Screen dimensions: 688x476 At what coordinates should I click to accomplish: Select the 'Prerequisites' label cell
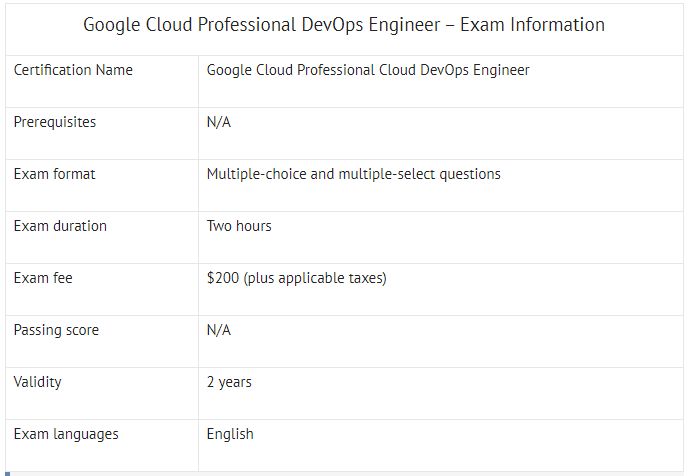click(55, 122)
